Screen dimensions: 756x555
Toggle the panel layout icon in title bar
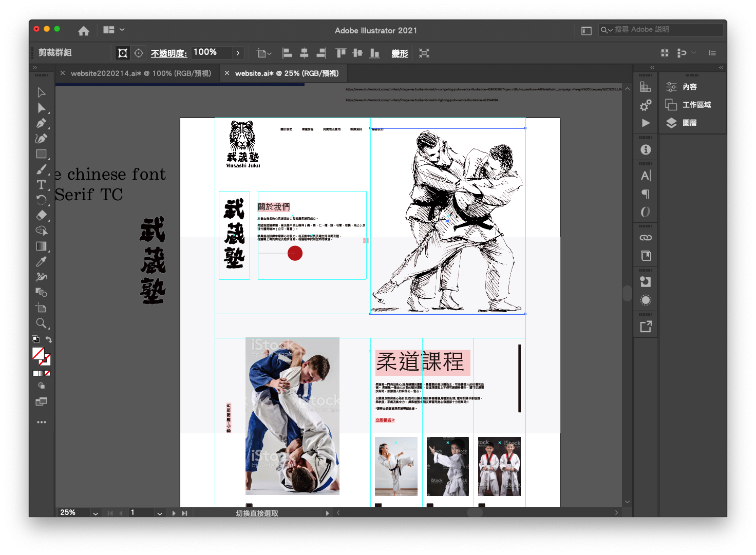pos(586,31)
